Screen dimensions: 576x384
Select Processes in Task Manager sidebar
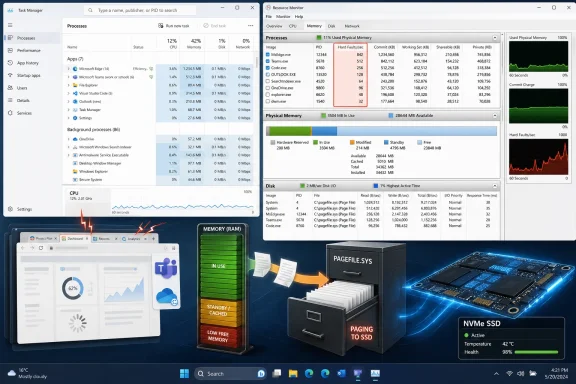click(x=32, y=38)
